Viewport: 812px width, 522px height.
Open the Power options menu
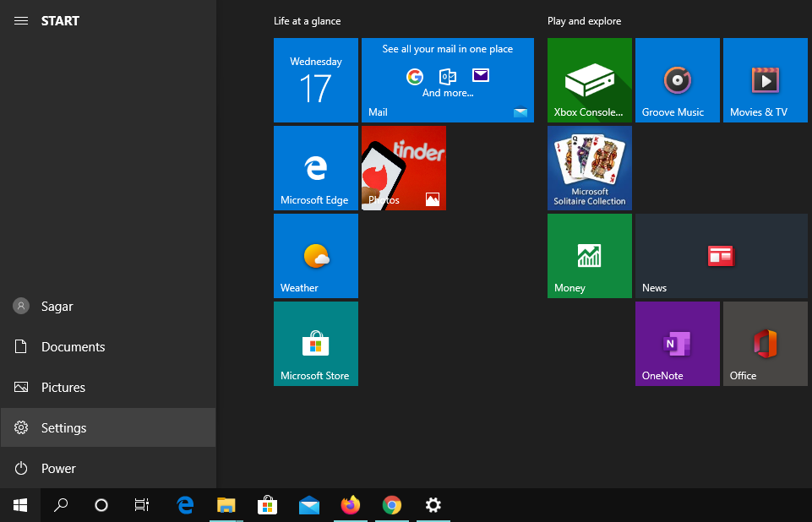point(108,468)
